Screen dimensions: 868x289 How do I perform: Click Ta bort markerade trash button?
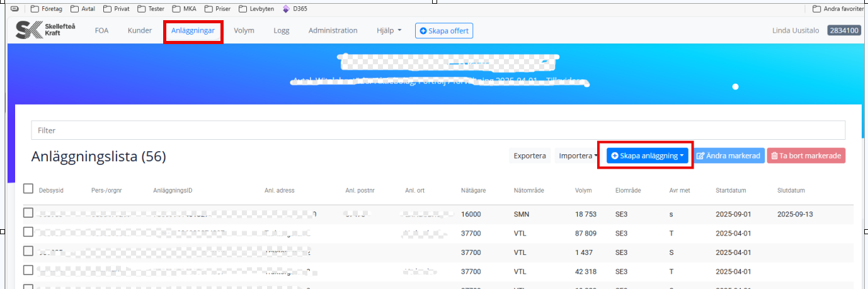[x=806, y=156]
